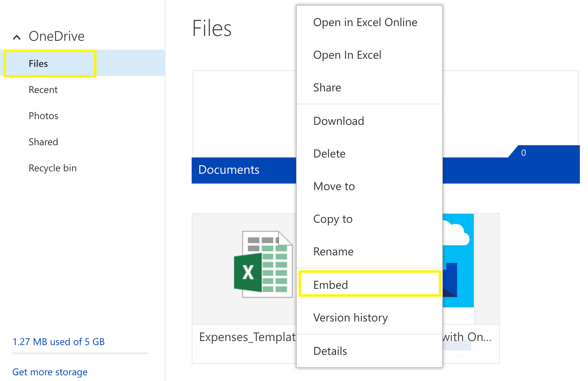
Task: Browse Photos from the sidebar
Action: pos(43,115)
